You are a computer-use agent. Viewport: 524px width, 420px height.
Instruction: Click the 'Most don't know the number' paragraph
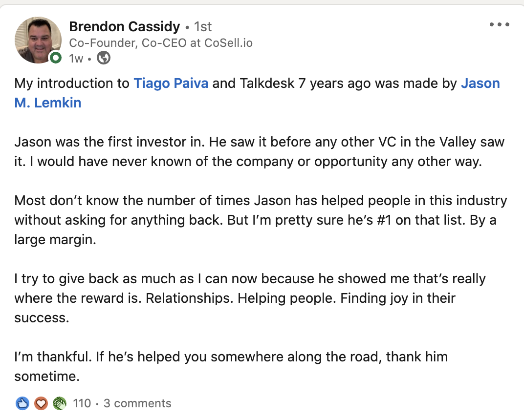point(261,220)
